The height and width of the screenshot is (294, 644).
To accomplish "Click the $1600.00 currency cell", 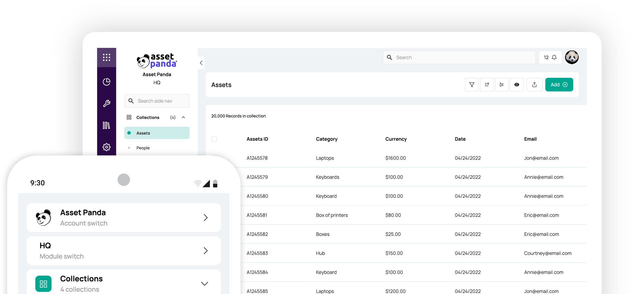I will pyautogui.click(x=396, y=158).
